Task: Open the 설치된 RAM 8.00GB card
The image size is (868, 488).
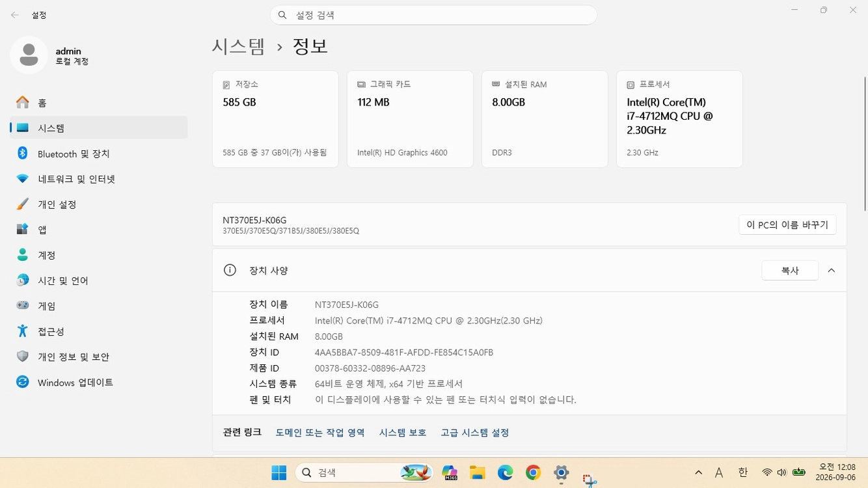Action: tap(545, 119)
